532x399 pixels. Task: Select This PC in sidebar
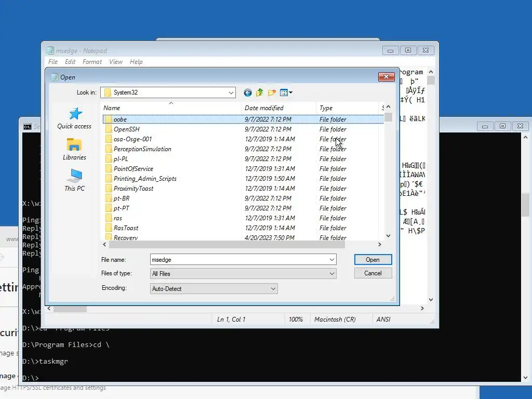pos(74,180)
